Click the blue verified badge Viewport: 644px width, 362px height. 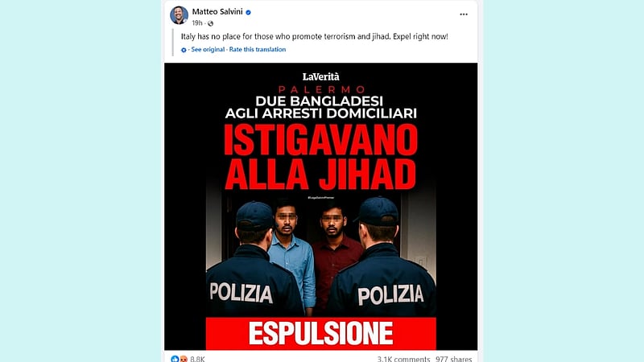[x=248, y=12]
